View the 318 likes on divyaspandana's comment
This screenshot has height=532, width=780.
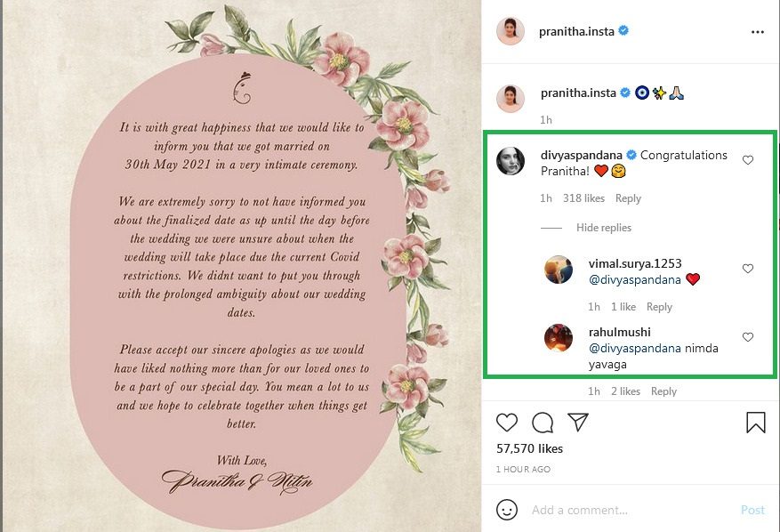click(x=583, y=198)
